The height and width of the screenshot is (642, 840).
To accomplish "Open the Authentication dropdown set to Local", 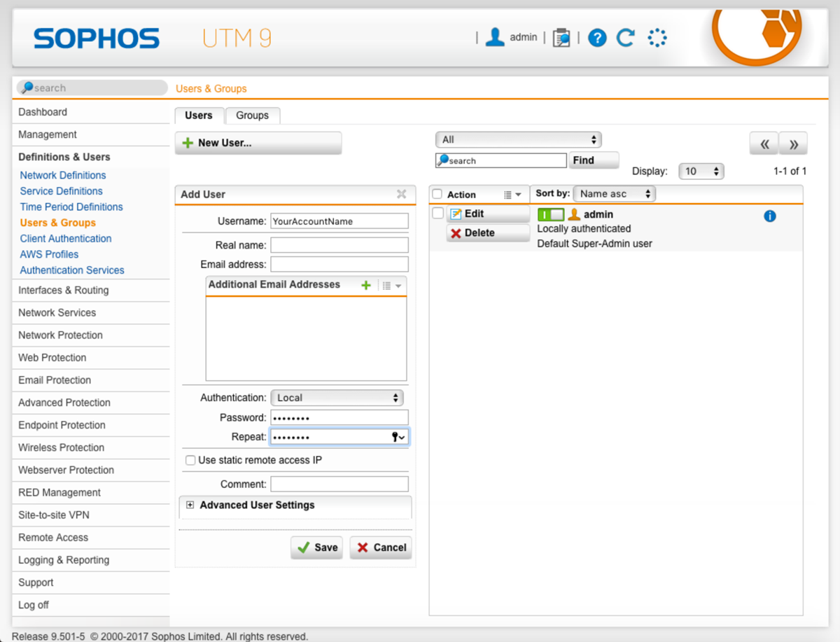I will pos(337,398).
